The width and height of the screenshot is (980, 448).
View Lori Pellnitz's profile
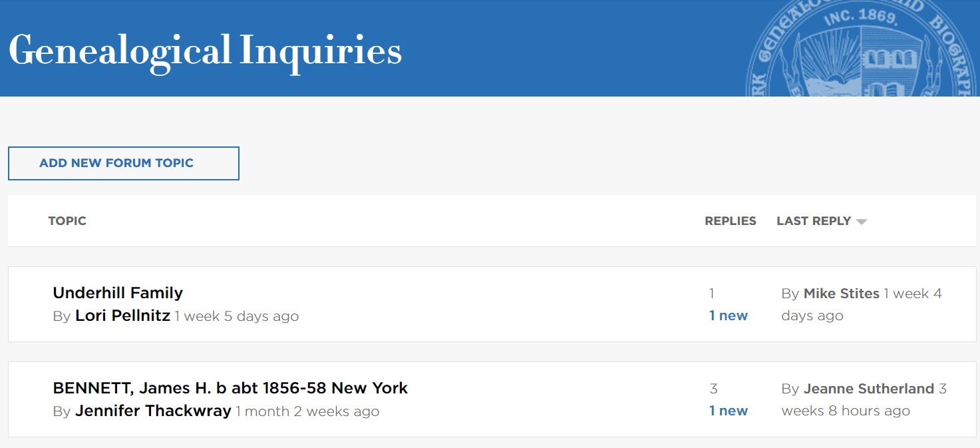[x=122, y=316]
